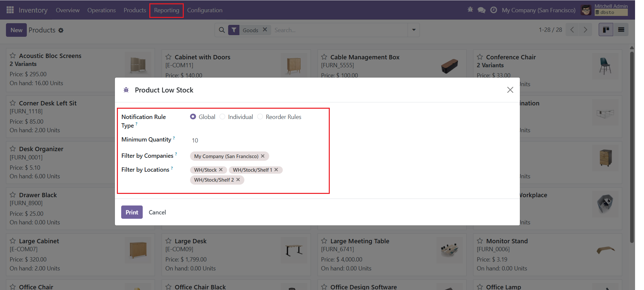Open the apps grid menu icon
644x290 pixels.
coord(10,10)
